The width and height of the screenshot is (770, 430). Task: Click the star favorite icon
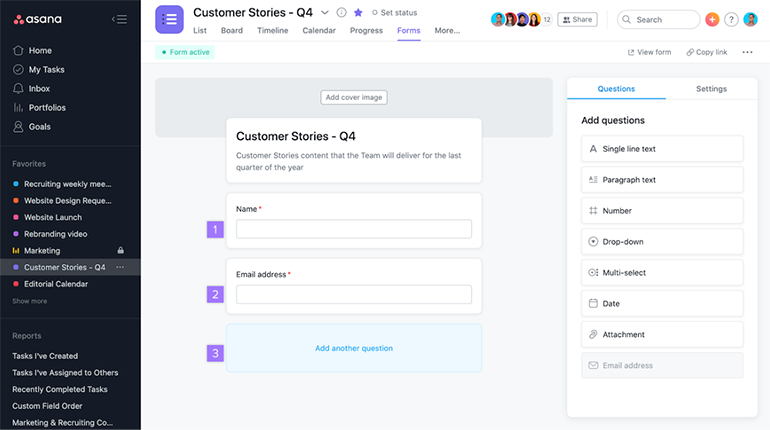[x=358, y=13]
